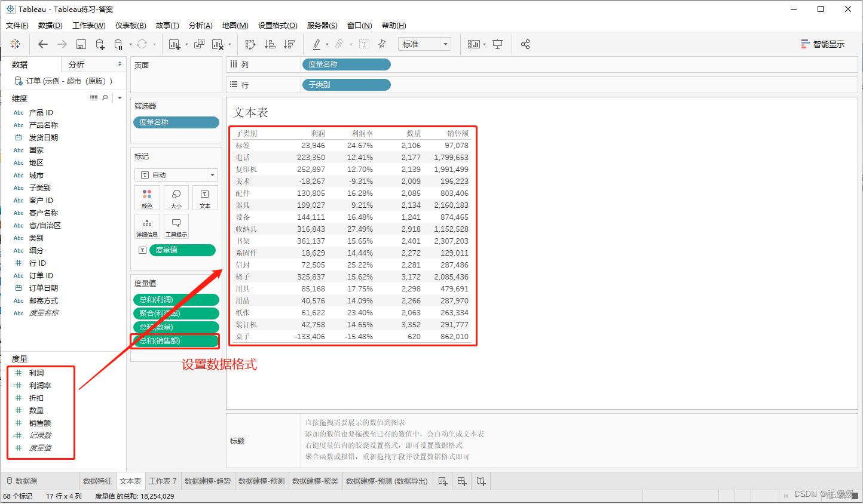Click the 文本 (text) marks button

tap(205, 198)
